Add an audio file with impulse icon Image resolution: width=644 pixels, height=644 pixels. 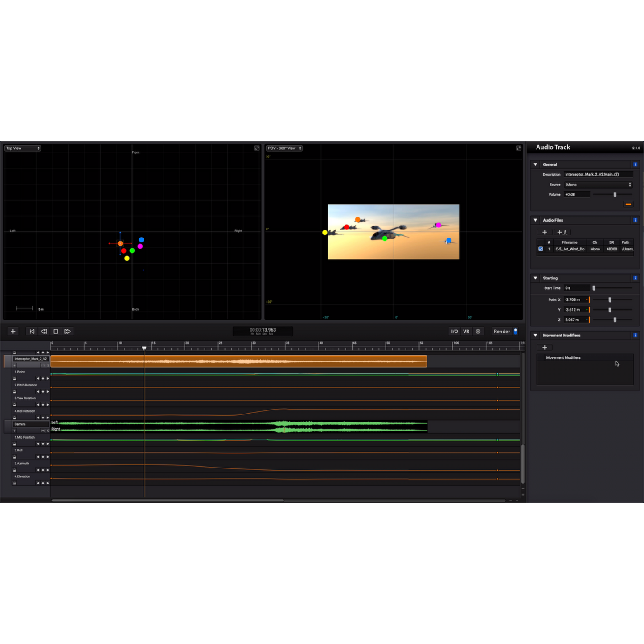[562, 232]
